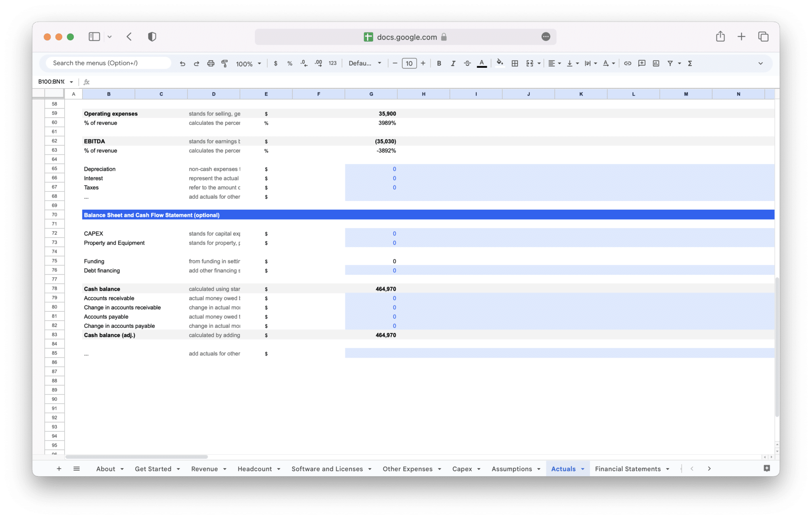Click Search the menus field
Image resolution: width=812 pixels, height=519 pixels.
click(x=109, y=63)
